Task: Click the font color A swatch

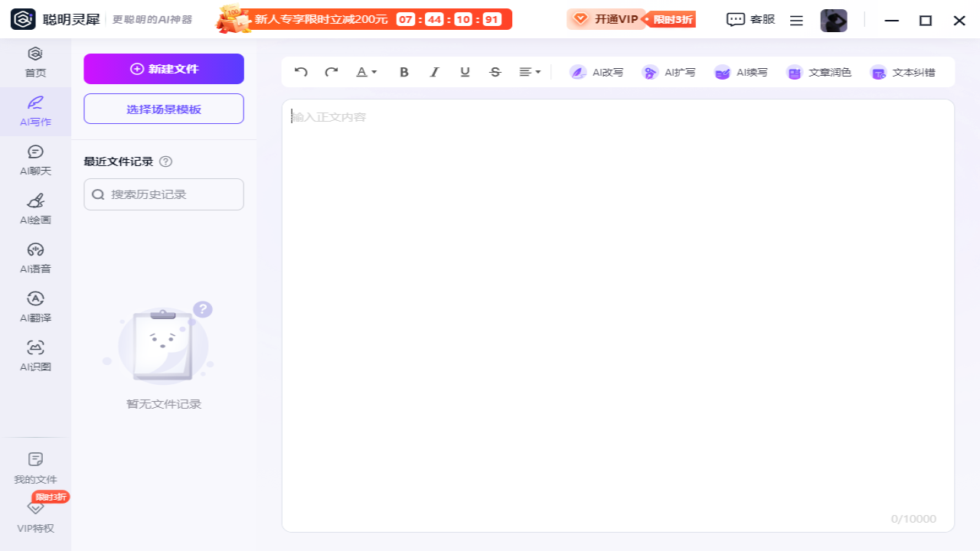Action: [x=362, y=72]
